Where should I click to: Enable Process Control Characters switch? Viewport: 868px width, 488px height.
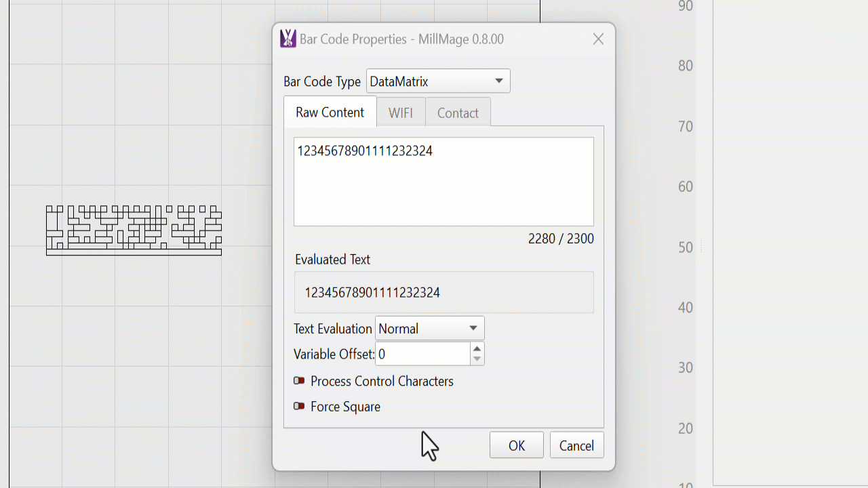(299, 381)
